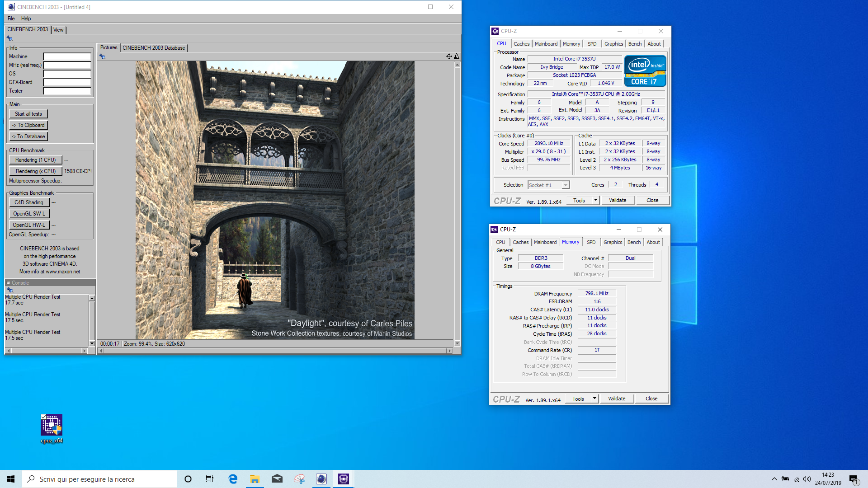The image size is (868, 488).
Task: Open File Explorer from the taskbar
Action: [x=255, y=479]
